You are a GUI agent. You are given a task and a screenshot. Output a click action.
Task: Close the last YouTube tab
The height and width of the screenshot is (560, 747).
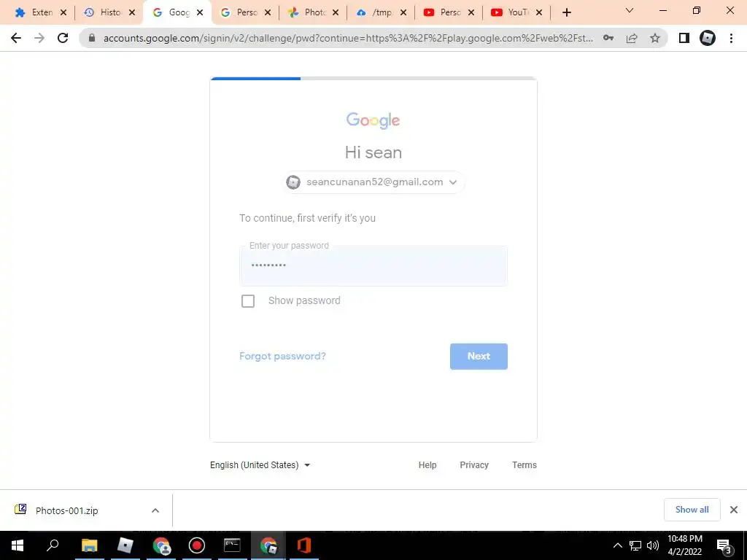coord(539,13)
